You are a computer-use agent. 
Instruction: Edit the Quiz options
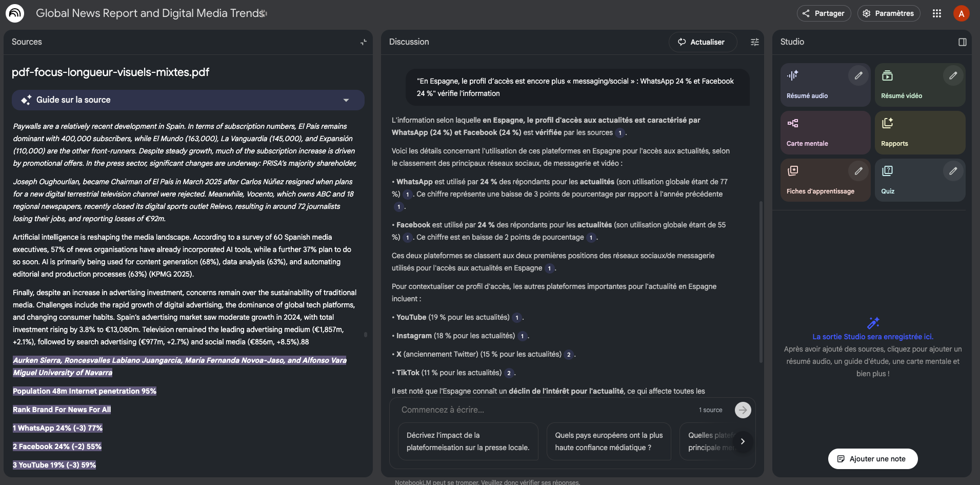[x=952, y=171]
